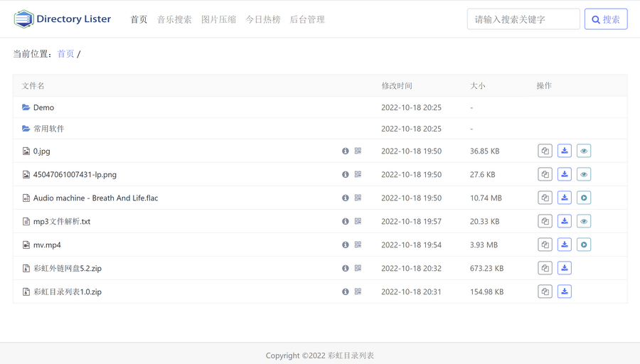This screenshot has width=640, height=364.
Task: Click the 首页 breadcrumb link
Action: tap(65, 54)
